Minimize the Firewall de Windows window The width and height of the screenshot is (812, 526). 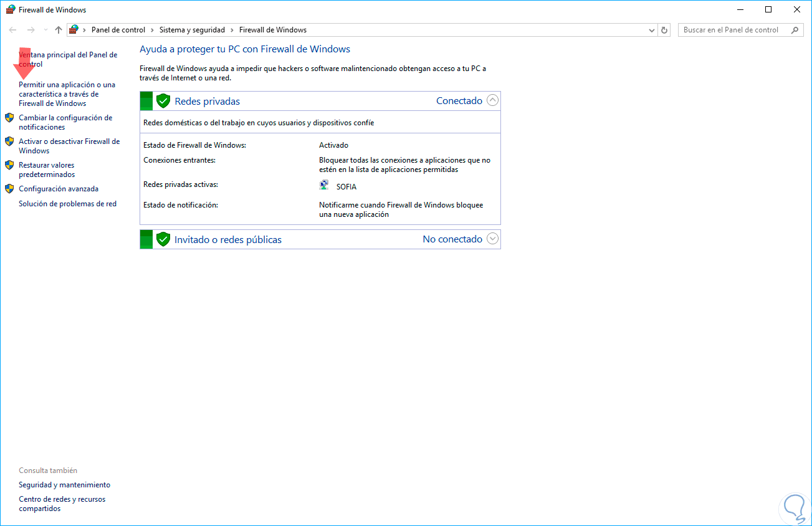point(740,9)
